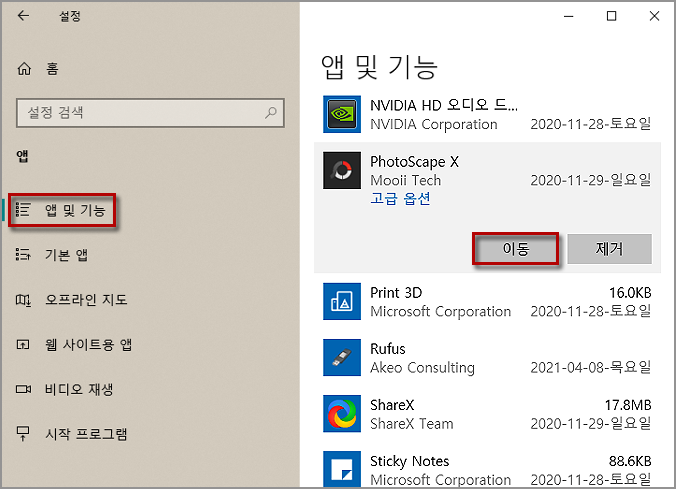Click the magnifier icon in search box

(x=271, y=113)
